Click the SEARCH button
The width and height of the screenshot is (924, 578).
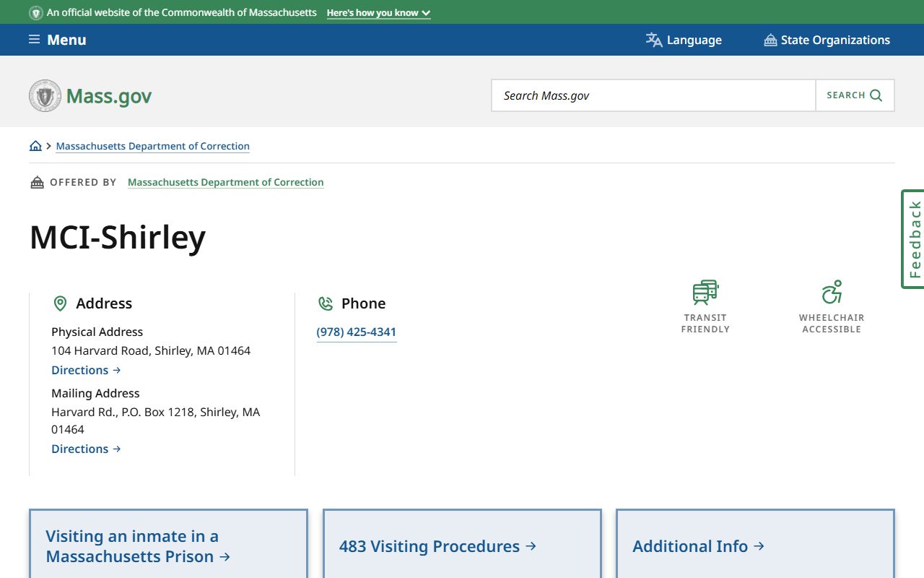tap(855, 95)
